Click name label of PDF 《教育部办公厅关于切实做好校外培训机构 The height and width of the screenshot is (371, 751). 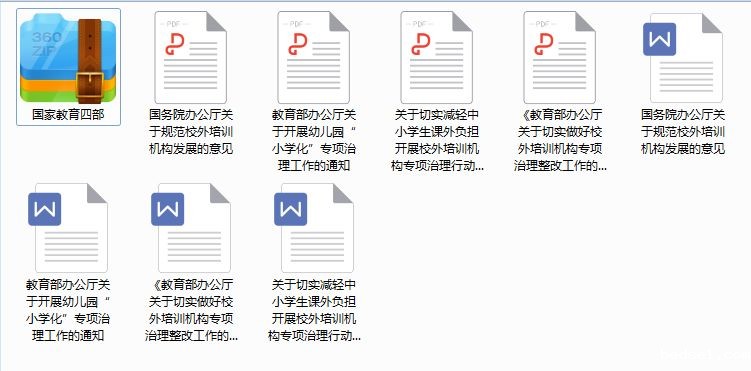click(560, 140)
